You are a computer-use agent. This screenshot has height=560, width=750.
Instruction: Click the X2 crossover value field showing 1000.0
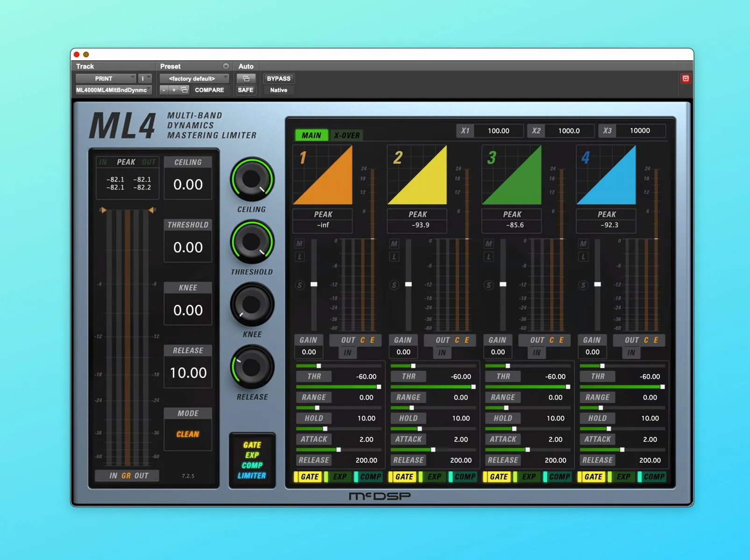[570, 131]
